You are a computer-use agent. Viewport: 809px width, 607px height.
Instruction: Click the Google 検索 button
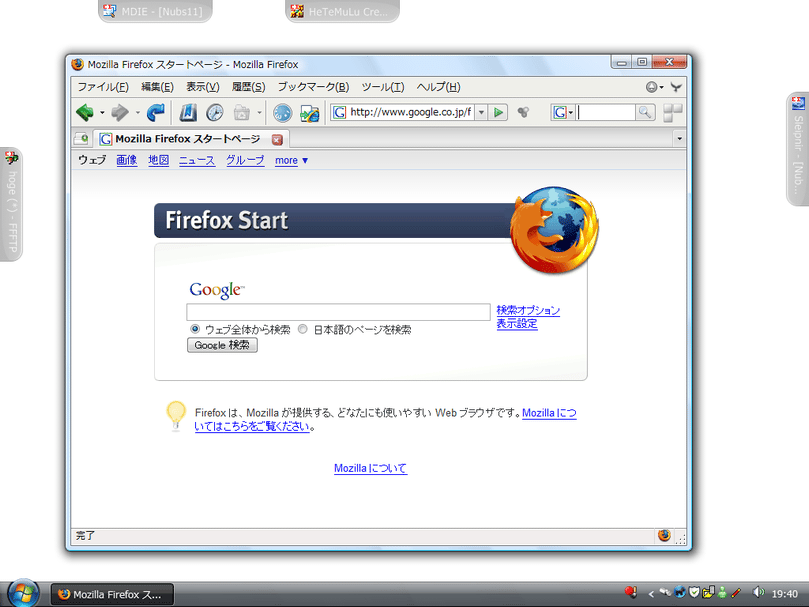[222, 345]
